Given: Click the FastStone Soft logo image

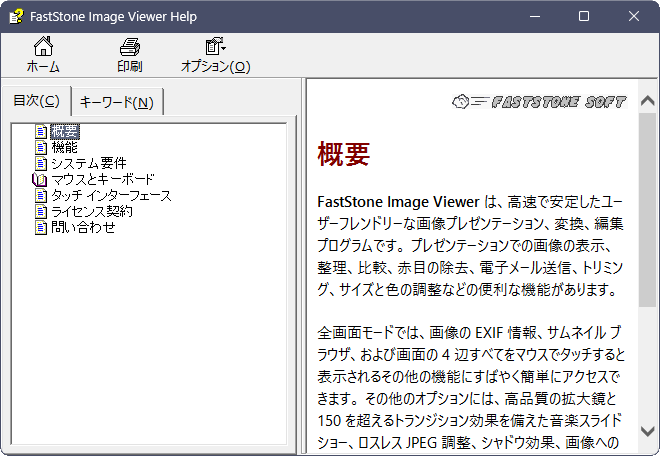Looking at the screenshot, I should click(540, 101).
